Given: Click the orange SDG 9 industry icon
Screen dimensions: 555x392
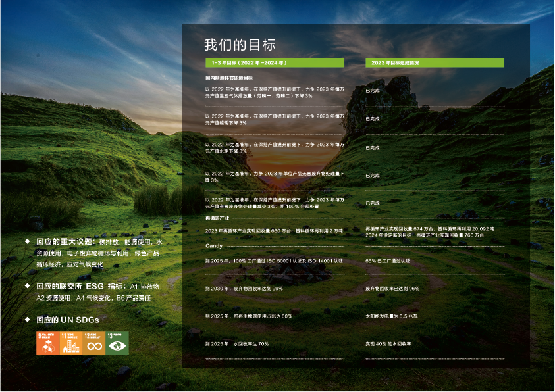Looking at the screenshot, I should click(48, 343).
